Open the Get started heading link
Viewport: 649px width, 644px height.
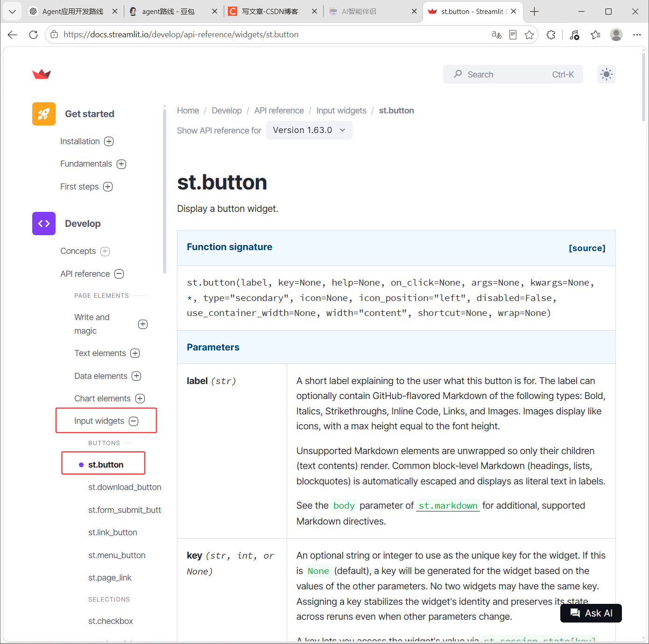pos(90,114)
